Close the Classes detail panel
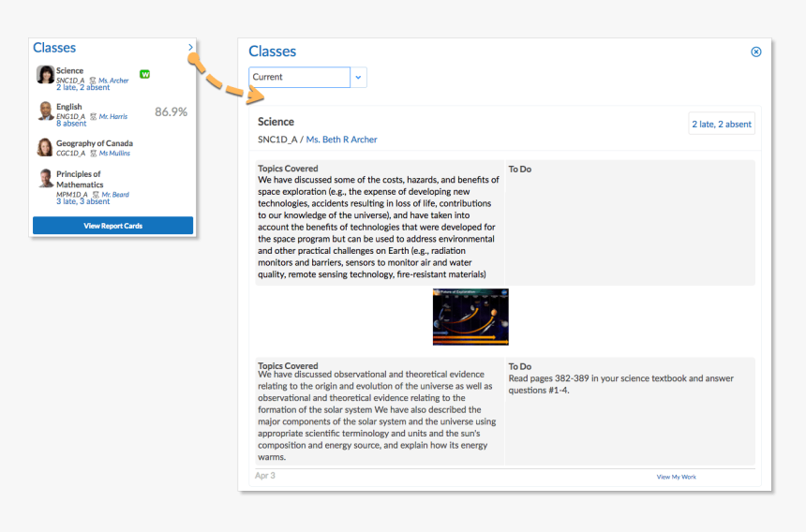This screenshot has width=806, height=532. (756, 52)
